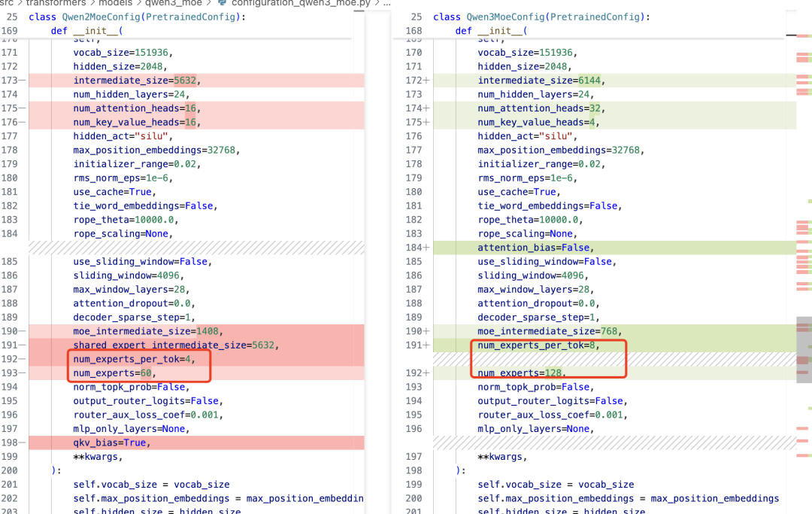The height and width of the screenshot is (514, 812).
Task: Click **kwargs on line 199
Action: 98,457
